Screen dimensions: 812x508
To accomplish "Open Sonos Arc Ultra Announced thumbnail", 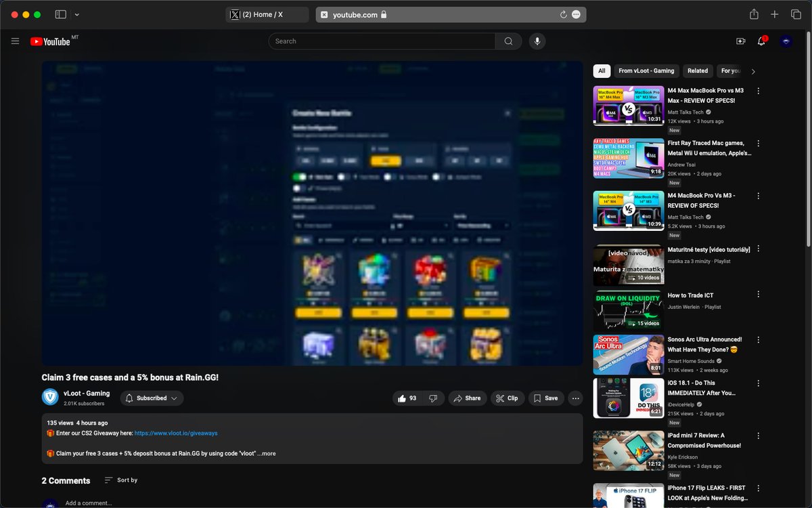I will coord(629,355).
